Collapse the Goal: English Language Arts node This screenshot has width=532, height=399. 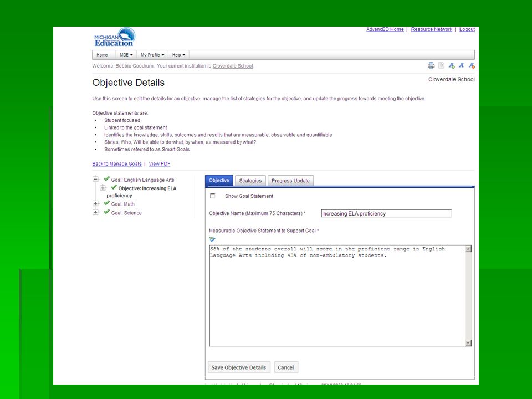pyautogui.click(x=96, y=179)
